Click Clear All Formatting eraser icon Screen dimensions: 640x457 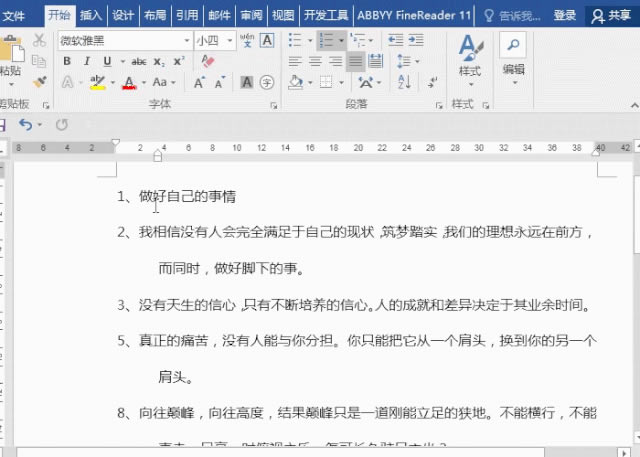[208, 61]
